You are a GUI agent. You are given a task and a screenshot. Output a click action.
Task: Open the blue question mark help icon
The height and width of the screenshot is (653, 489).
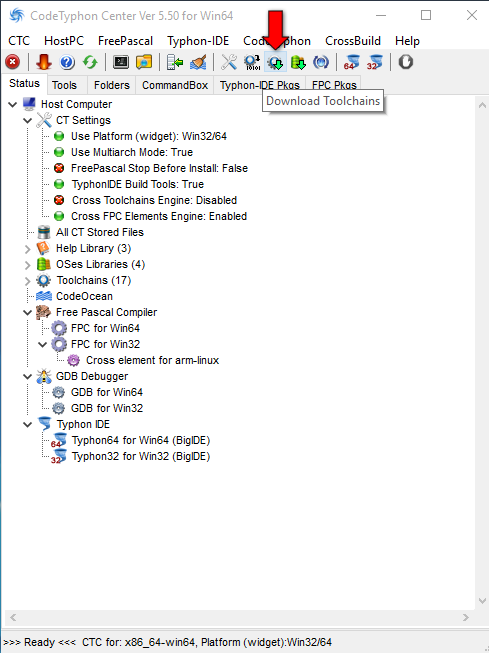[67, 62]
